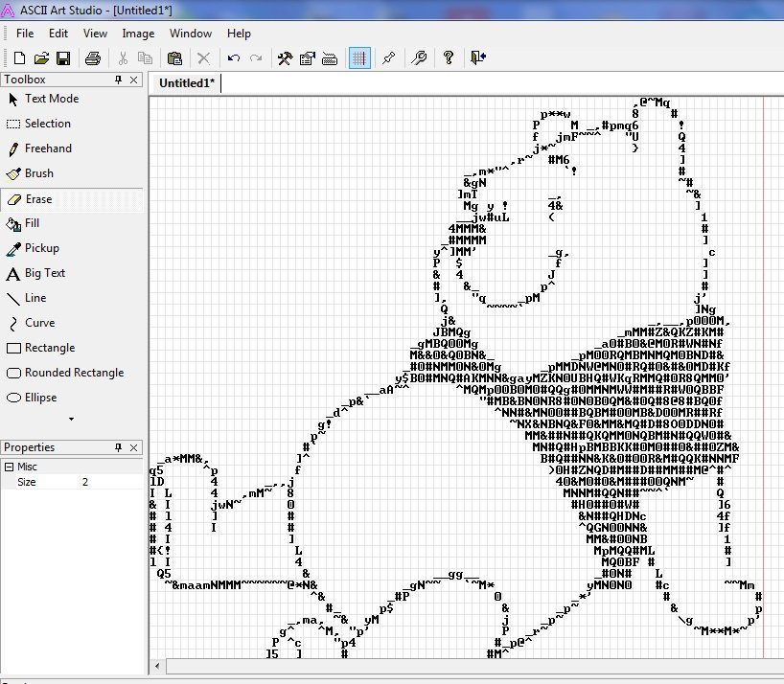Click the Save floppy disk icon
This screenshot has height=684, width=784.
pyautogui.click(x=62, y=58)
